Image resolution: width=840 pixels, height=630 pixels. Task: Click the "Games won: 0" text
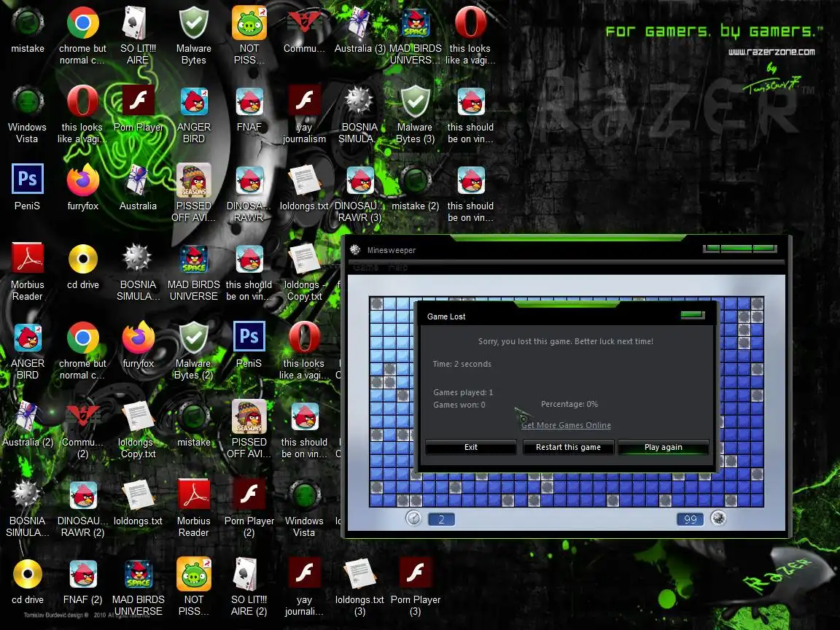click(x=459, y=405)
